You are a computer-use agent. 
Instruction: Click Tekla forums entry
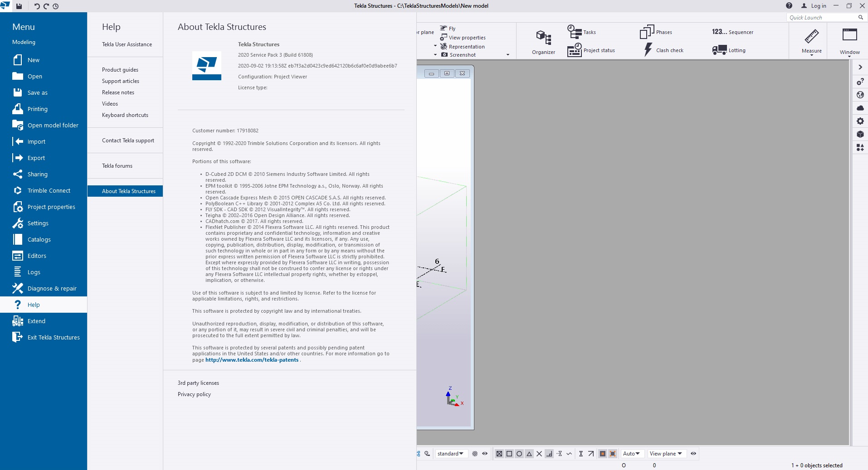pyautogui.click(x=117, y=166)
